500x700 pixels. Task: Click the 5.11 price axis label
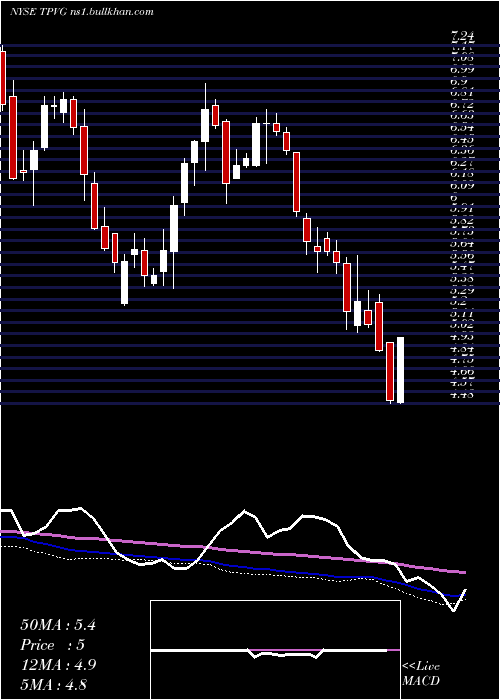[462, 313]
